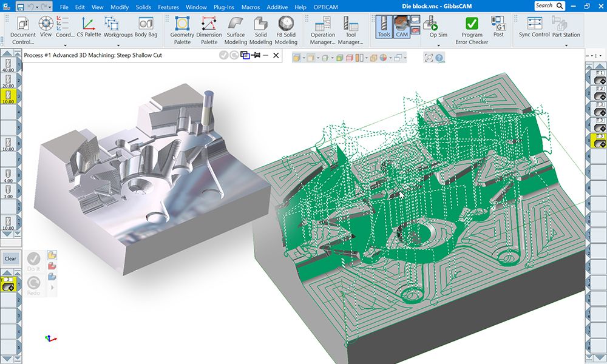Click the Clear button
The height and width of the screenshot is (364, 607).
10,258
